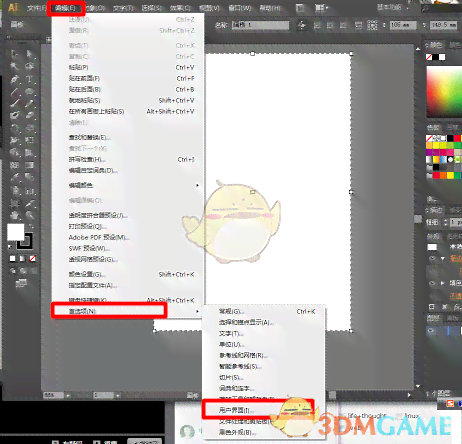Select the Eyedropper tool
Image resolution: width=462 pixels, height=444 pixels.
[15, 178]
